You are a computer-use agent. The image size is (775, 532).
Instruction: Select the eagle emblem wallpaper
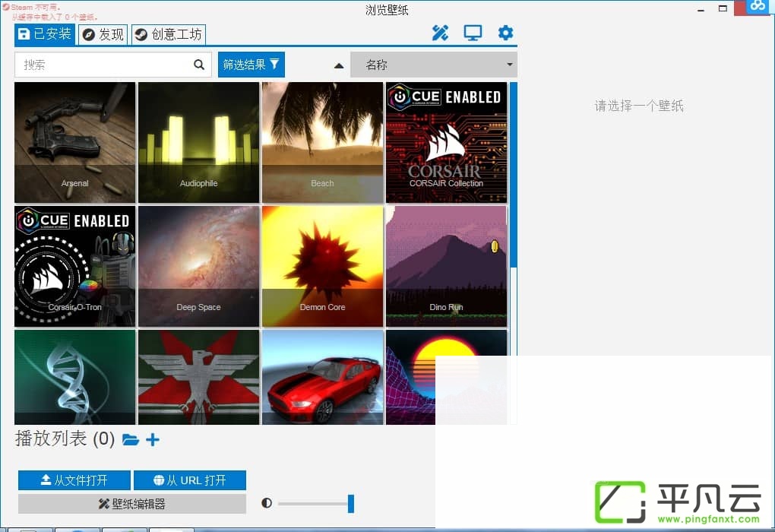(199, 377)
